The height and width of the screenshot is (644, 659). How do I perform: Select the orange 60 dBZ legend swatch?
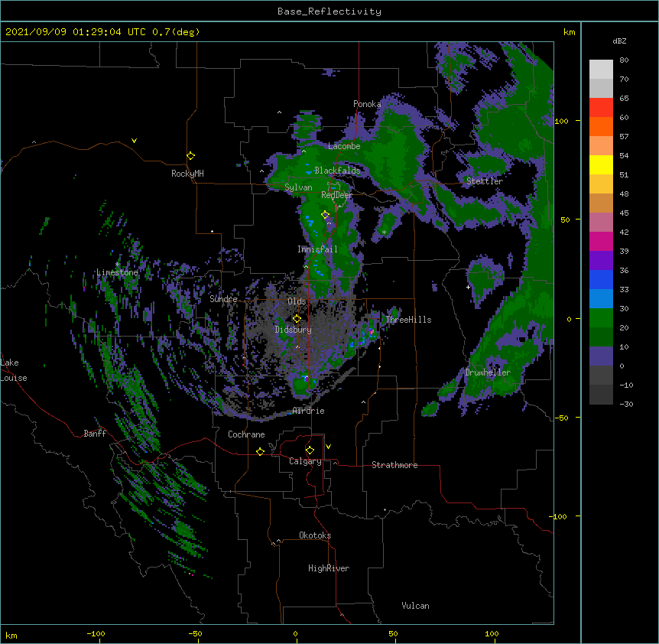[601, 126]
